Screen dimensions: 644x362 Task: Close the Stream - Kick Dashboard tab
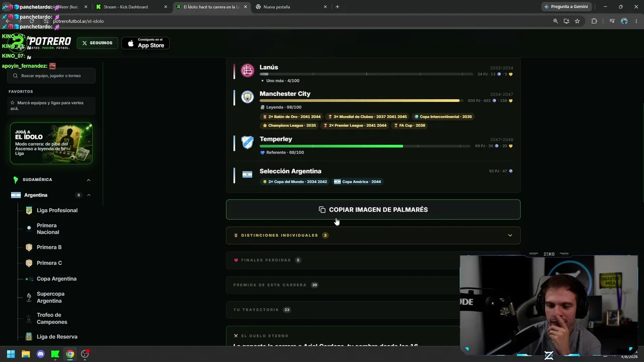click(166, 7)
